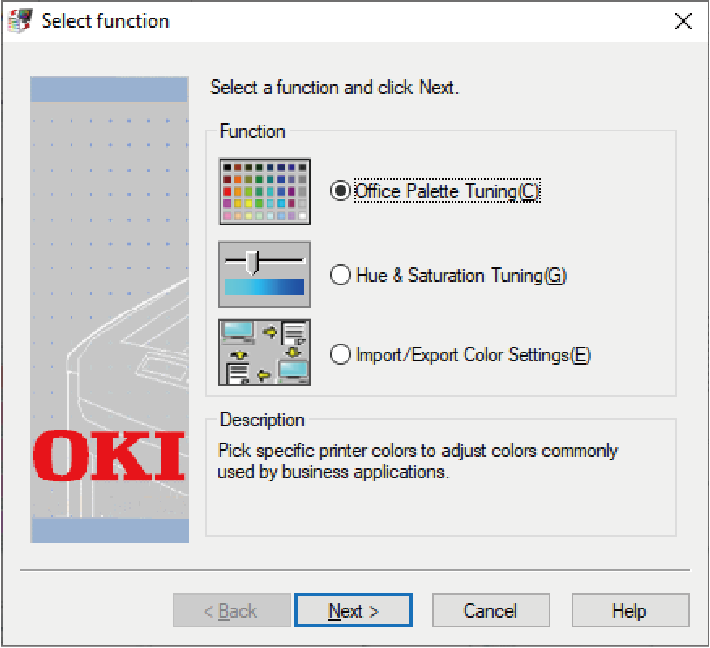Viewport: 710px width, 648px height.
Task: Click the blue gradient bar in the hue icon
Action: 264,288
